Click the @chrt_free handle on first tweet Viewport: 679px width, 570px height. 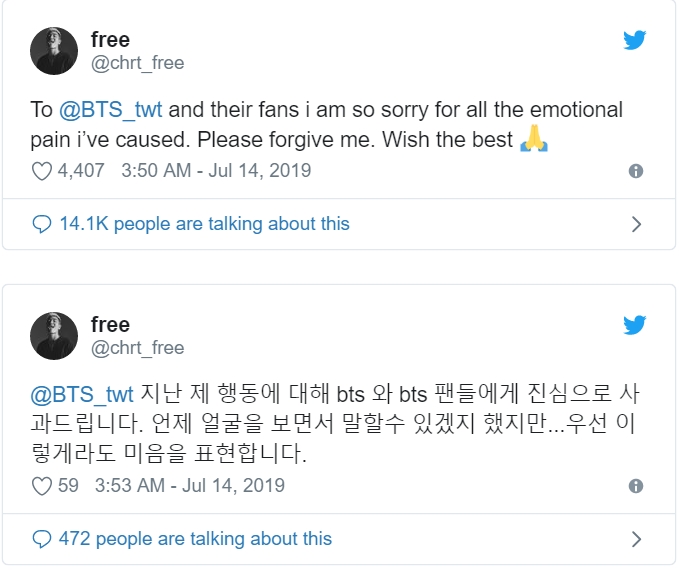coord(138,63)
